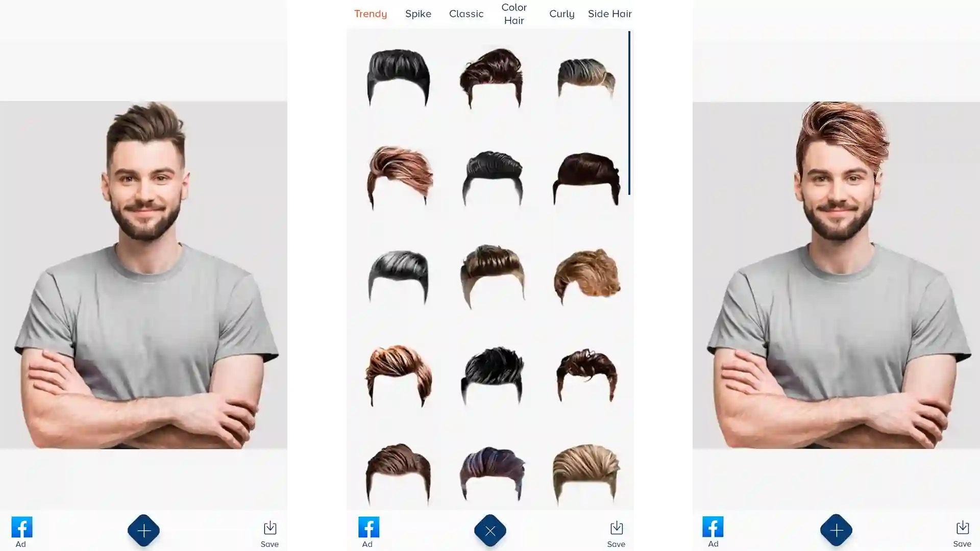
Task: Select the blonde side-swept hairstyle option
Action: (x=585, y=471)
